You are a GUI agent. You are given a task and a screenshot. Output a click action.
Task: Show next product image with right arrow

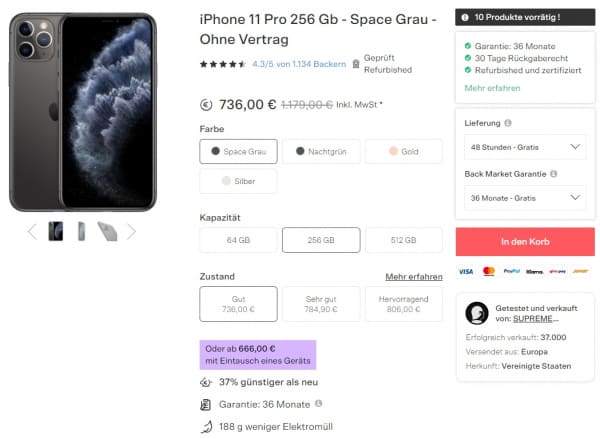click(x=131, y=232)
